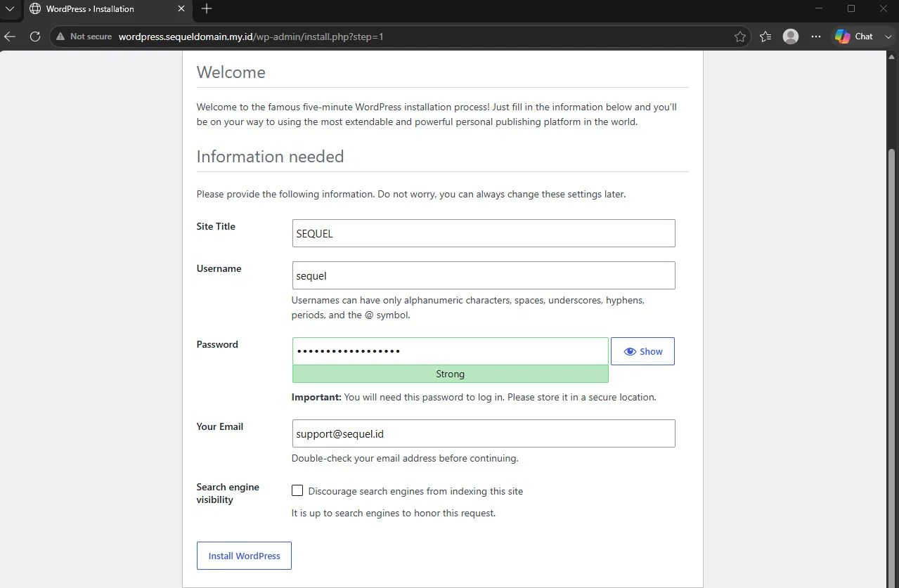Maximize the browser window

pyautogui.click(x=851, y=8)
